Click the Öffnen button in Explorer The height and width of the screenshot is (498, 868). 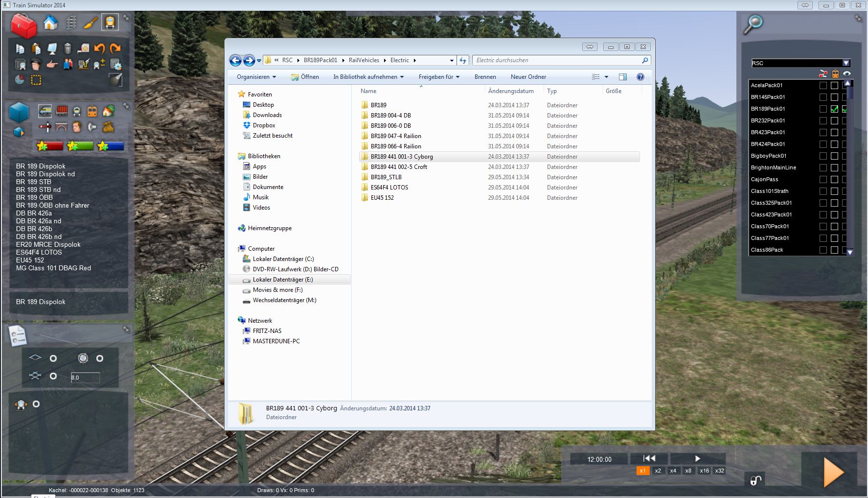pyautogui.click(x=304, y=77)
